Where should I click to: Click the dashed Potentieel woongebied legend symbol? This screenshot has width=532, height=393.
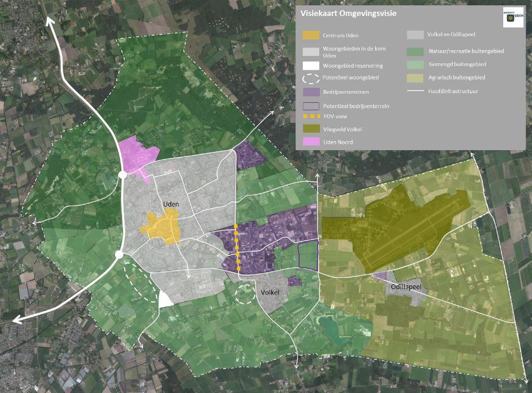311,79
